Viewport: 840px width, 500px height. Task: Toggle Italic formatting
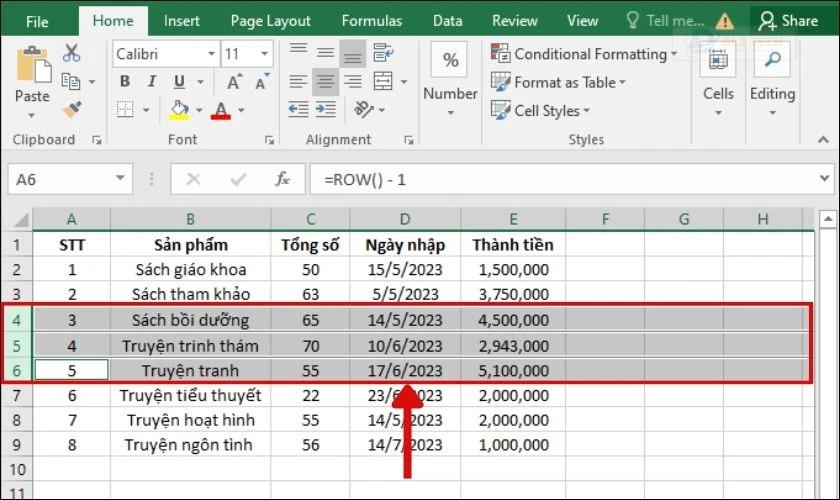click(x=152, y=81)
